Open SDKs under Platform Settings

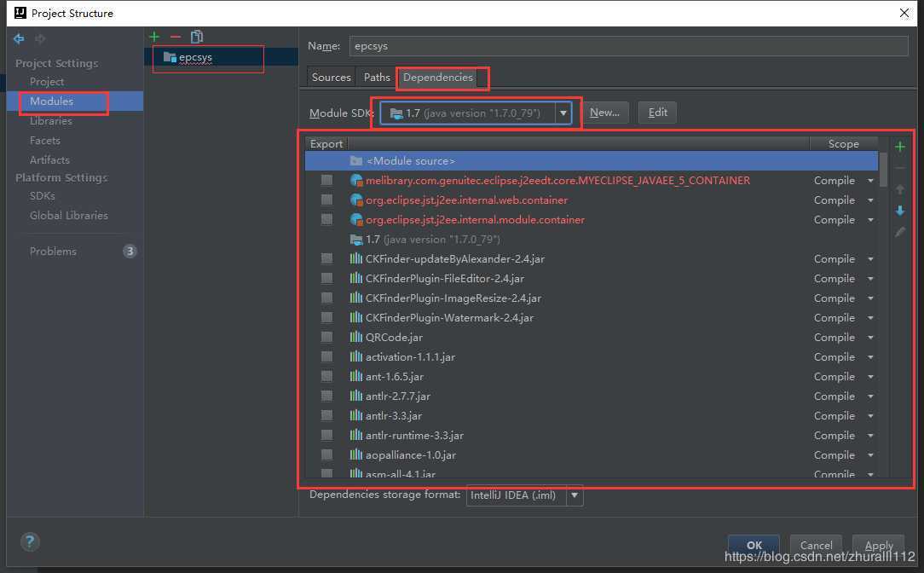coord(42,196)
